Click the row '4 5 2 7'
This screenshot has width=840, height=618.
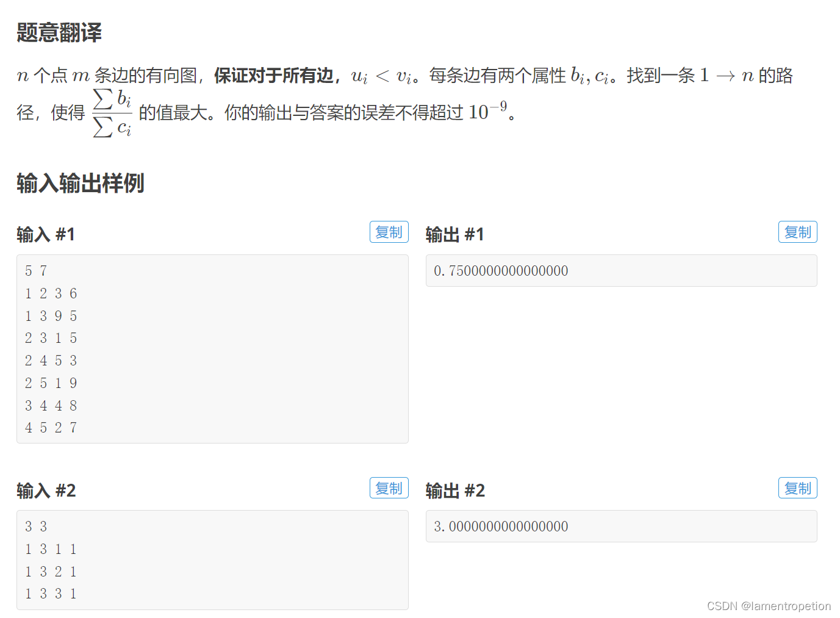(x=51, y=428)
